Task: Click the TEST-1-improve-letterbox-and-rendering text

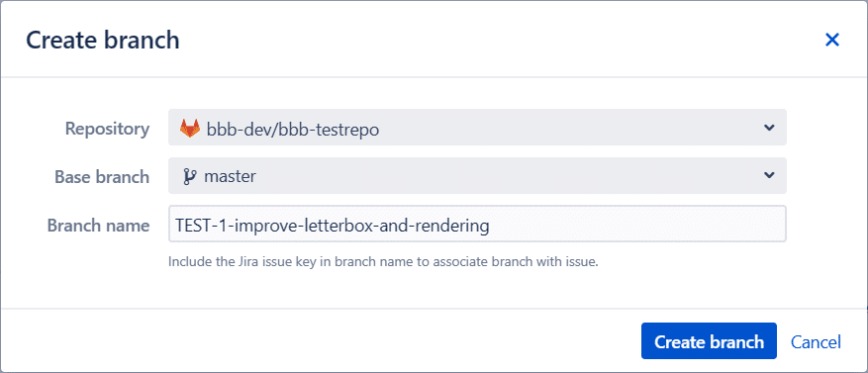Action: point(333,226)
